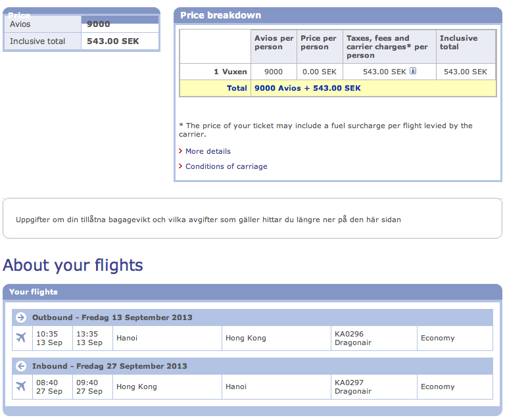Click the info icon beside taxes amount
The height and width of the screenshot is (420, 505).
413,71
